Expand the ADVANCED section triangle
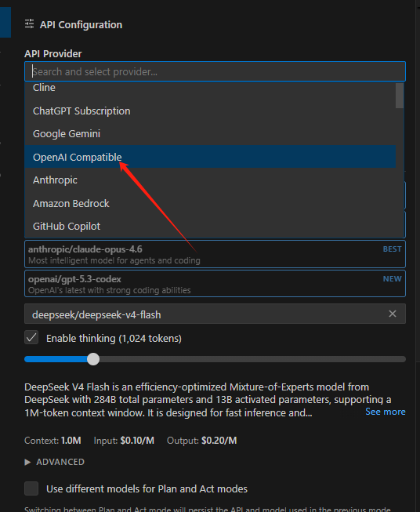Screen dimensions: 420x512 point(27,462)
